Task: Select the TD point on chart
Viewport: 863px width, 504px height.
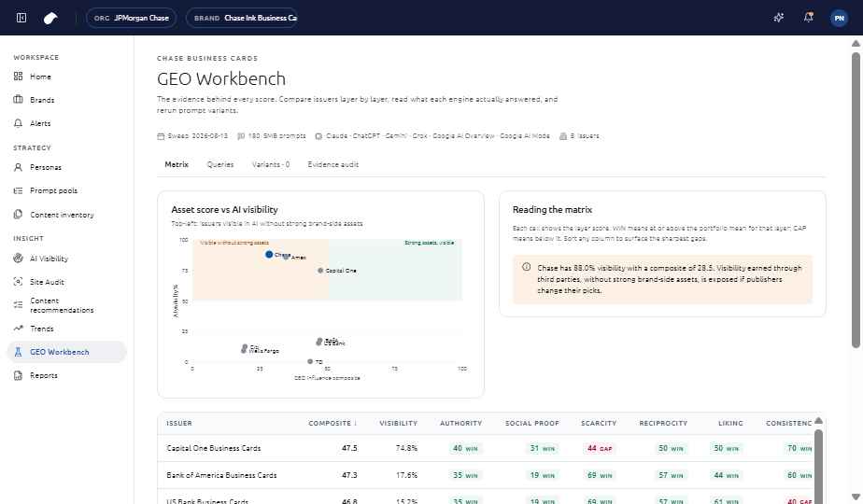Action: (x=310, y=361)
